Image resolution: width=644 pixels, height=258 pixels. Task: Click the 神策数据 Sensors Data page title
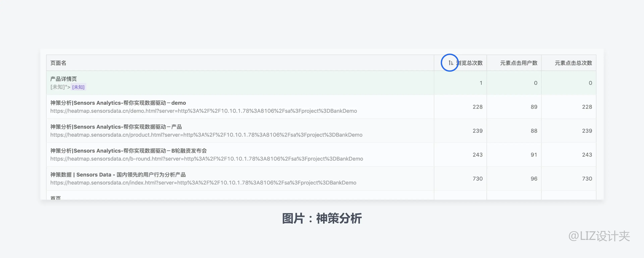point(118,175)
